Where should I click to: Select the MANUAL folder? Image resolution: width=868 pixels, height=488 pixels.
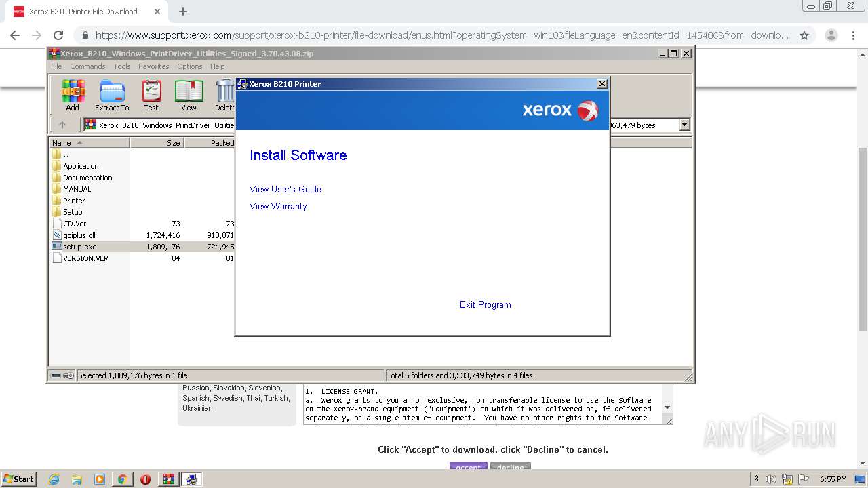click(x=77, y=189)
